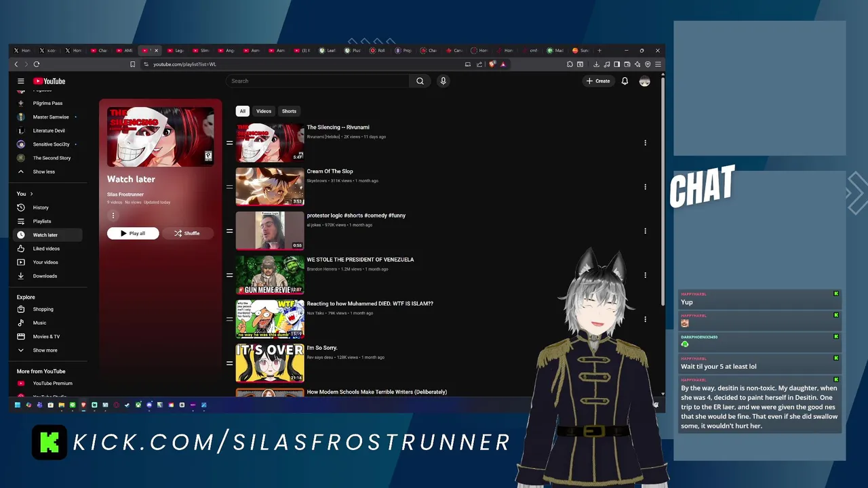This screenshot has height=488, width=868.
Task: Open the browser downloads arrow icon
Action: pyautogui.click(x=596, y=64)
